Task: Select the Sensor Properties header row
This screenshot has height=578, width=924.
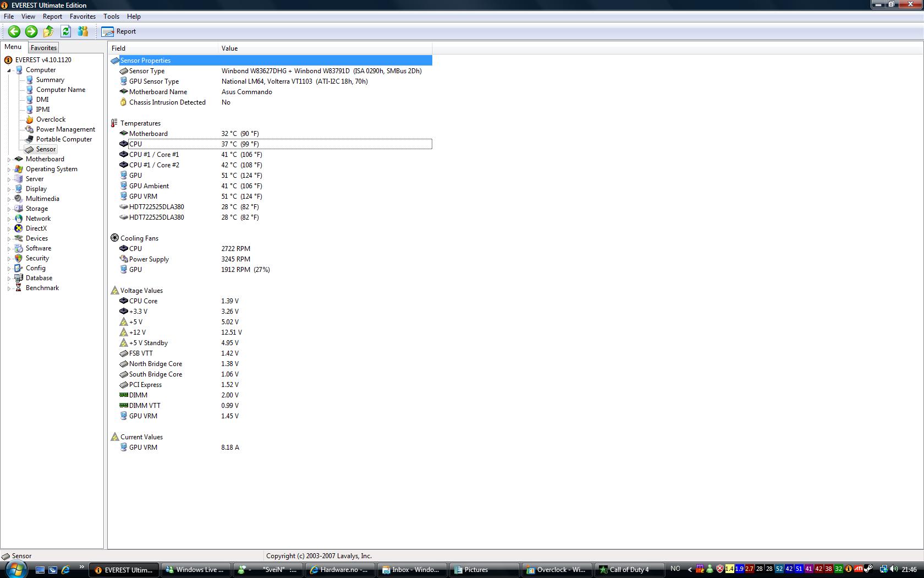Action: click(271, 61)
